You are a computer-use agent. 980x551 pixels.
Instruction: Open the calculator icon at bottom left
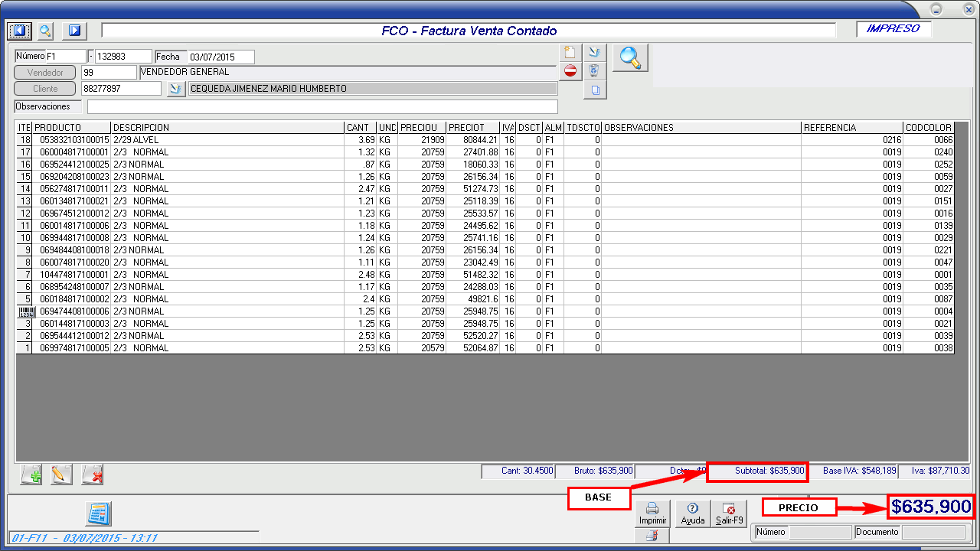pos(98,514)
